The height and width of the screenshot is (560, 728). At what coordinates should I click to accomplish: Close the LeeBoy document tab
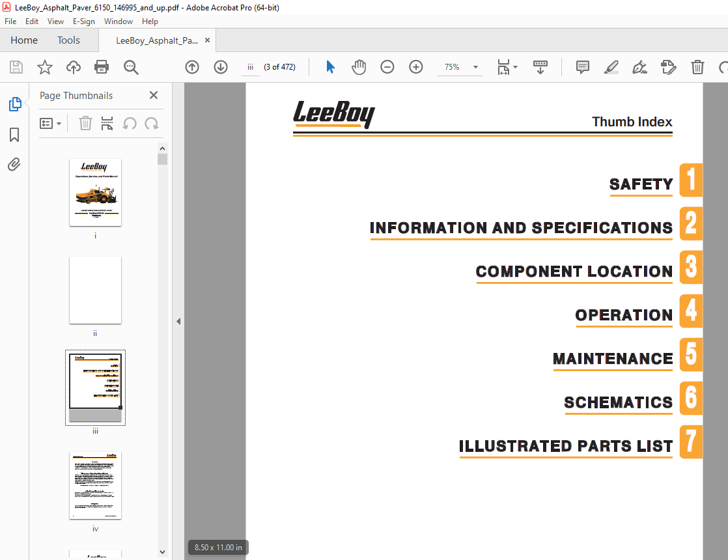208,40
